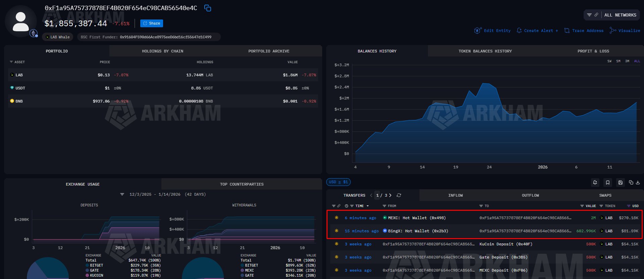The height and width of the screenshot is (279, 644).
Task: Switch to the Holdings By Chain tab
Action: [162, 51]
